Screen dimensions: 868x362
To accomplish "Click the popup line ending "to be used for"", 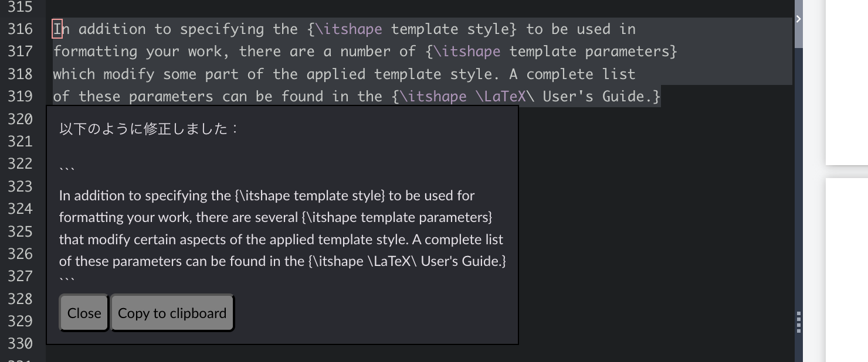I will (267, 195).
